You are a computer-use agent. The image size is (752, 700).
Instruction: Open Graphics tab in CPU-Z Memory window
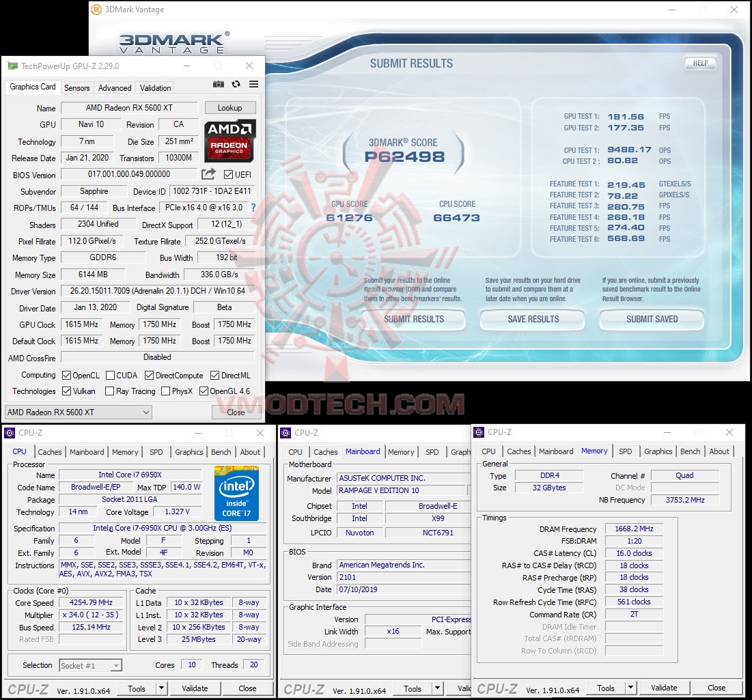[658, 451]
